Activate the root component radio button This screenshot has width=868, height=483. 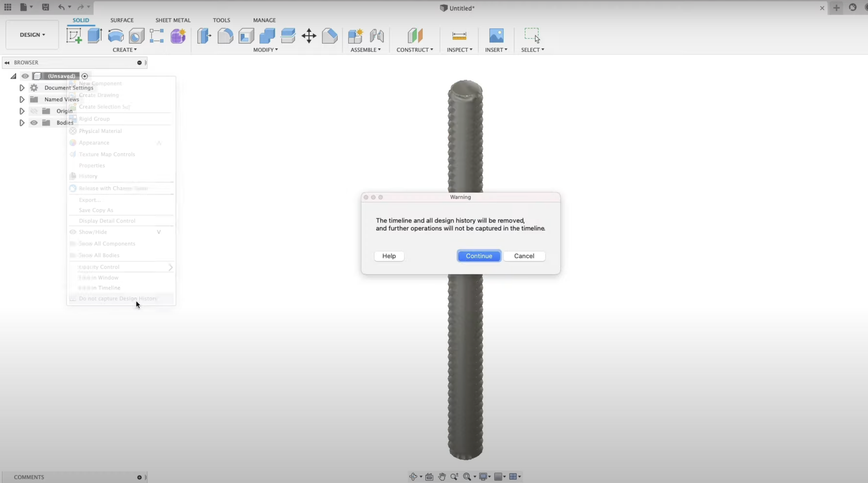(x=85, y=76)
